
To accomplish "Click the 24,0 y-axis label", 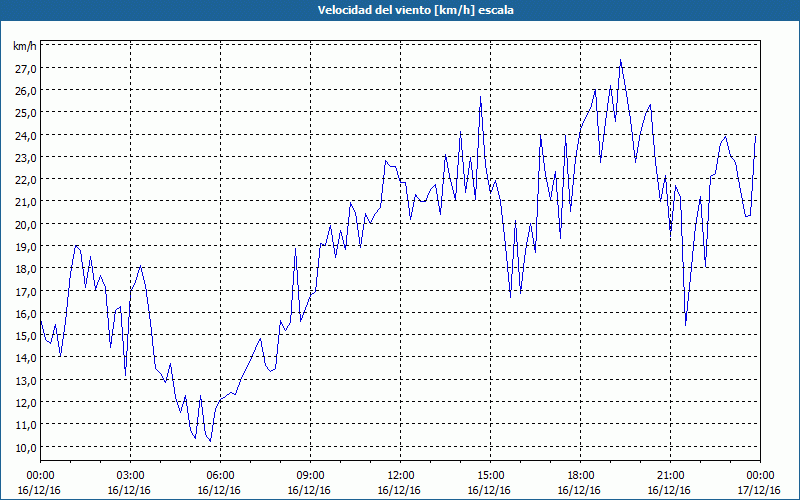I will [x=26, y=135].
